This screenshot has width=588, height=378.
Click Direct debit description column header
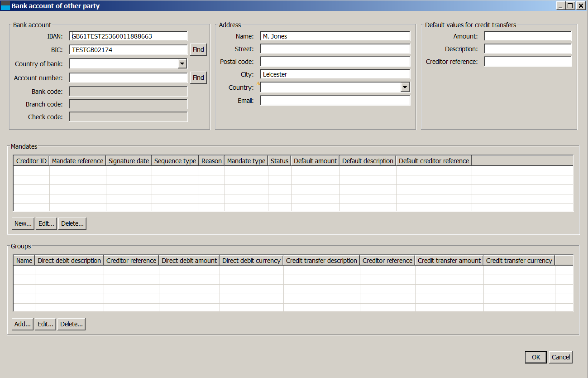[x=69, y=261]
